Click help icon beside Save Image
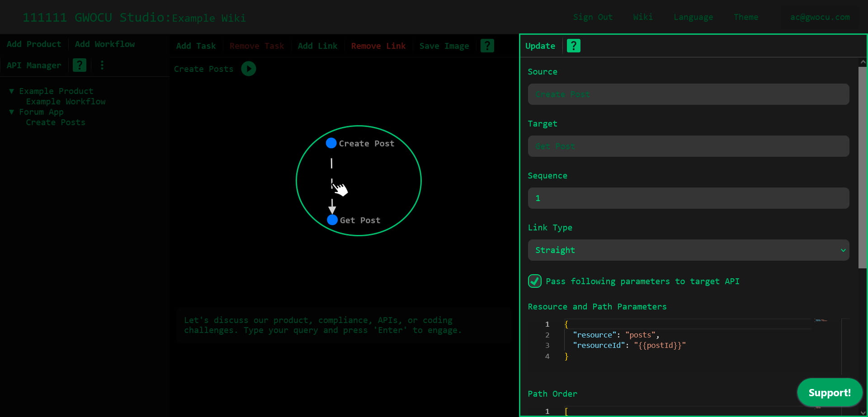This screenshot has height=417, width=868. pyautogui.click(x=487, y=46)
